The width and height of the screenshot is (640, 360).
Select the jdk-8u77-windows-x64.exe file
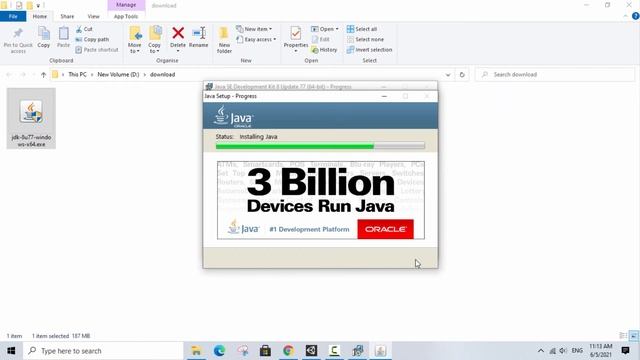[x=31, y=118]
